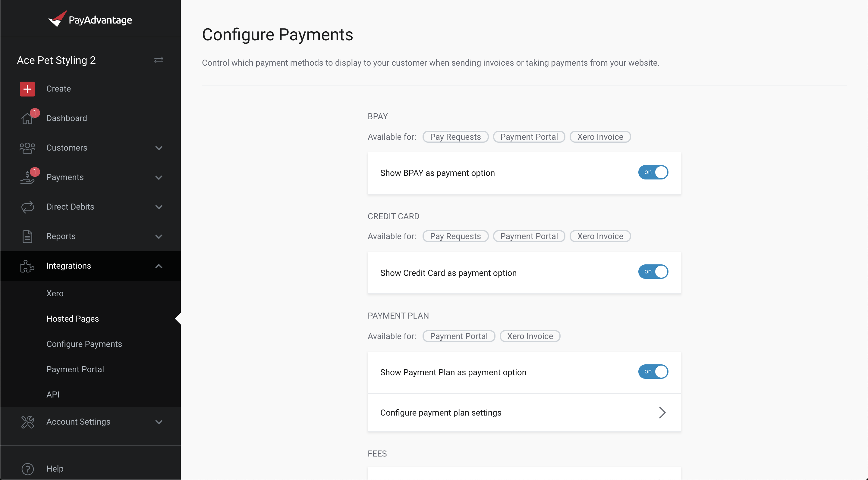Click BPAY Xero Invoice tag
The image size is (868, 480).
tap(600, 137)
